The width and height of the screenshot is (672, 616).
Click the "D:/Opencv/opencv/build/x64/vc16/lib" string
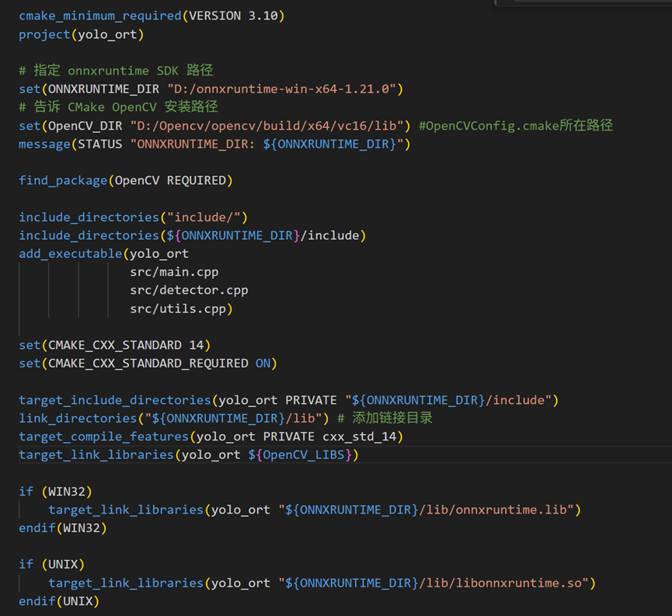pos(267,126)
